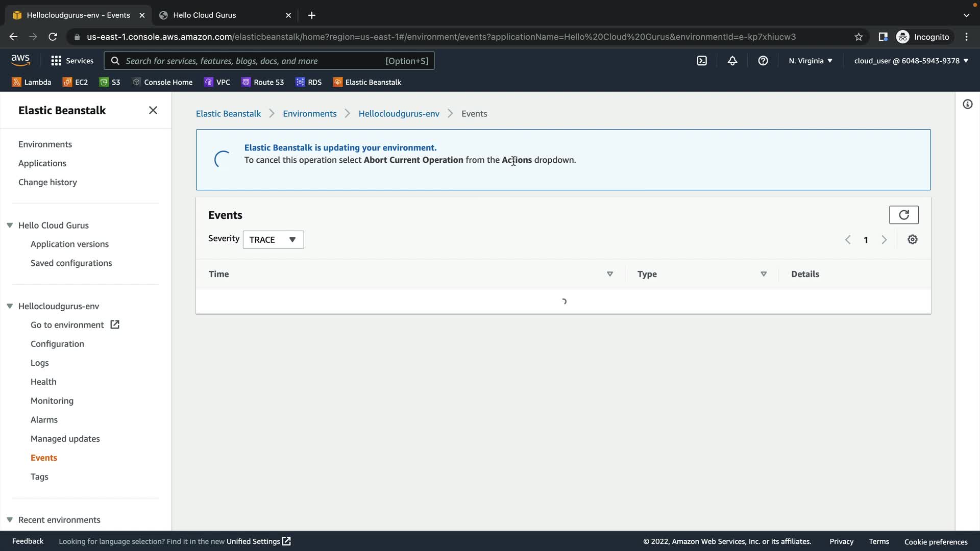The height and width of the screenshot is (551, 980).
Task: Open Configuration in sidebar
Action: coord(57,344)
